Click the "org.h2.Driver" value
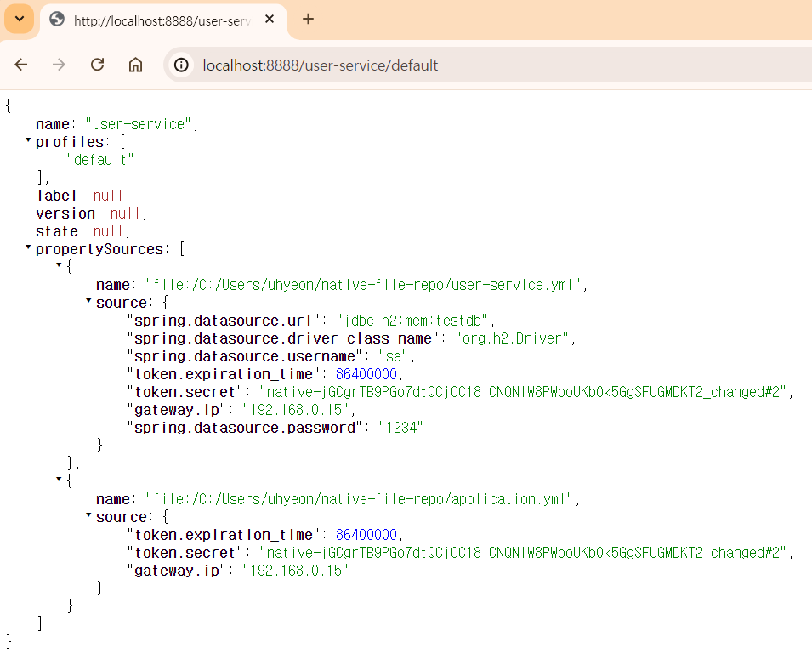Screen dimensions: 812x653 click(512, 338)
